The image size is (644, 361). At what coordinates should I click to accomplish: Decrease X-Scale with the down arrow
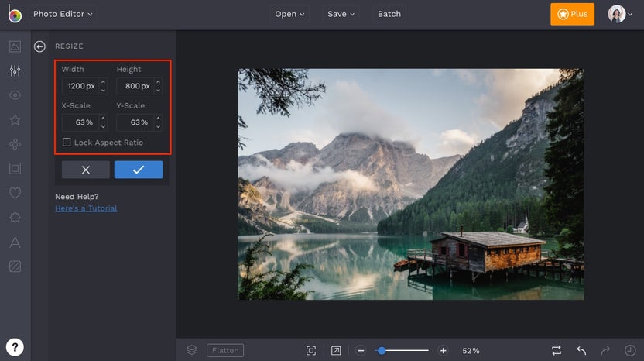[103, 126]
